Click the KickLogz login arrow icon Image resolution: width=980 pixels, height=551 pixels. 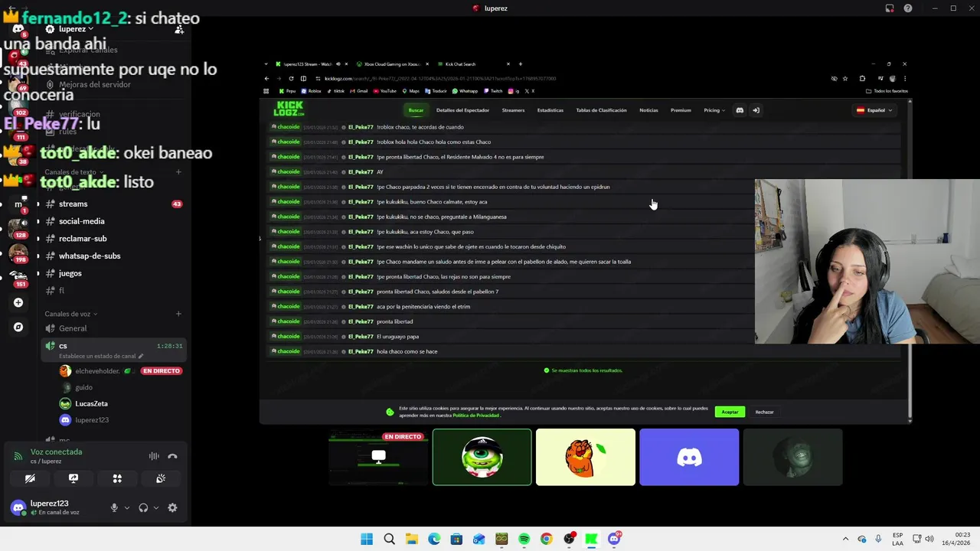pyautogui.click(x=756, y=110)
